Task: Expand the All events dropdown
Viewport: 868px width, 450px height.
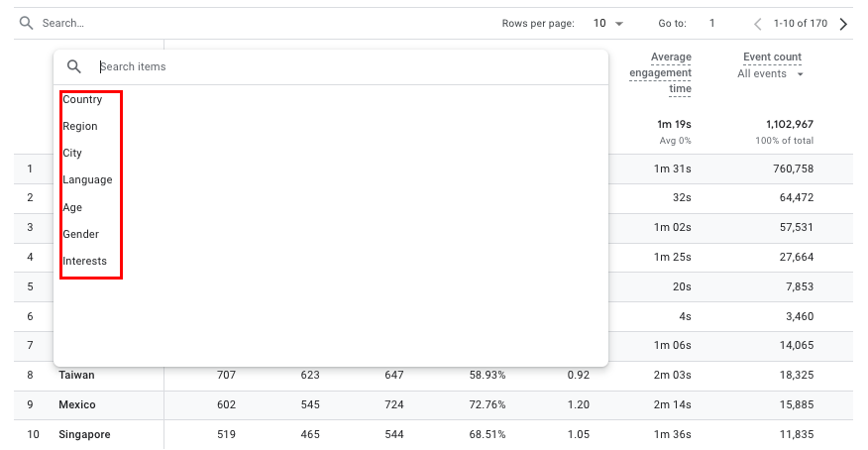Action: pos(771,74)
